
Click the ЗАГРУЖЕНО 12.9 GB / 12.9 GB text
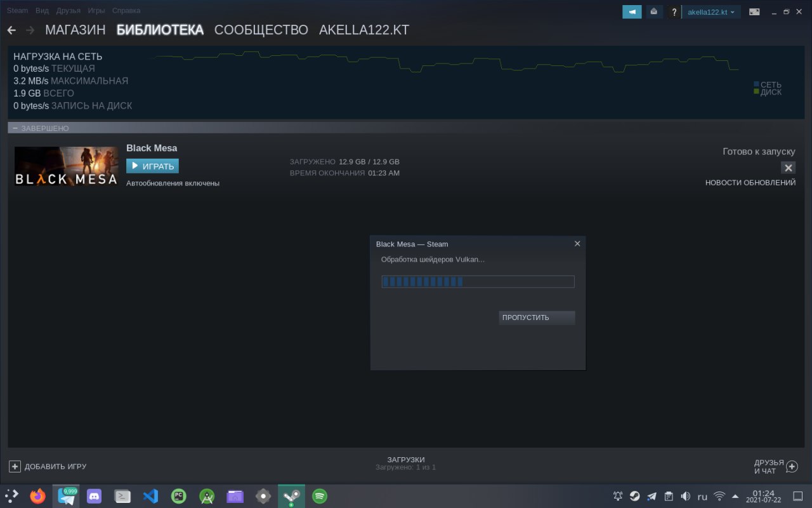tap(344, 162)
